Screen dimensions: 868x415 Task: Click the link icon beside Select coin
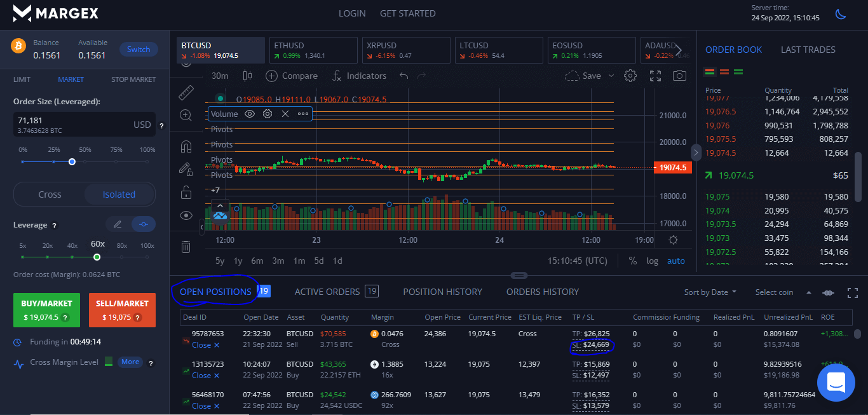point(828,292)
